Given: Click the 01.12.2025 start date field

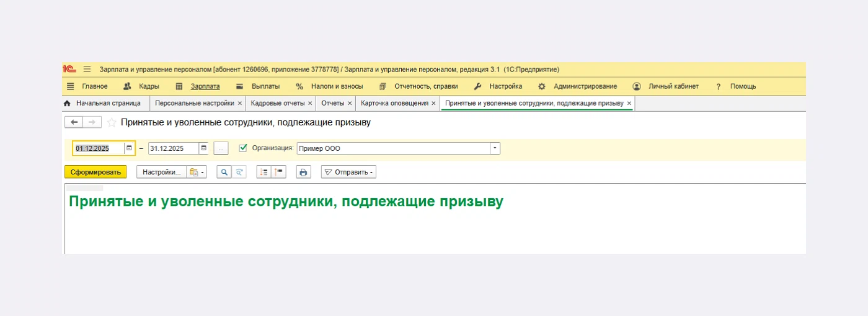Looking at the screenshot, I should [x=98, y=148].
